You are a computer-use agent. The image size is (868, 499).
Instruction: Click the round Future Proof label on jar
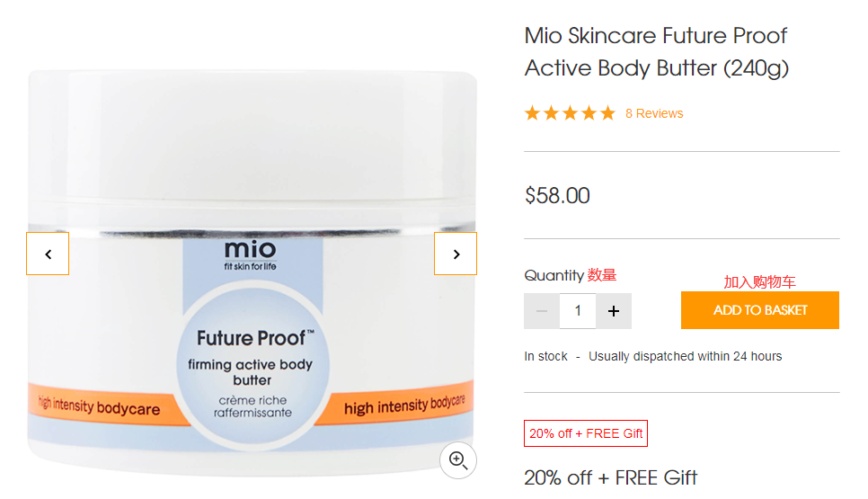253,364
